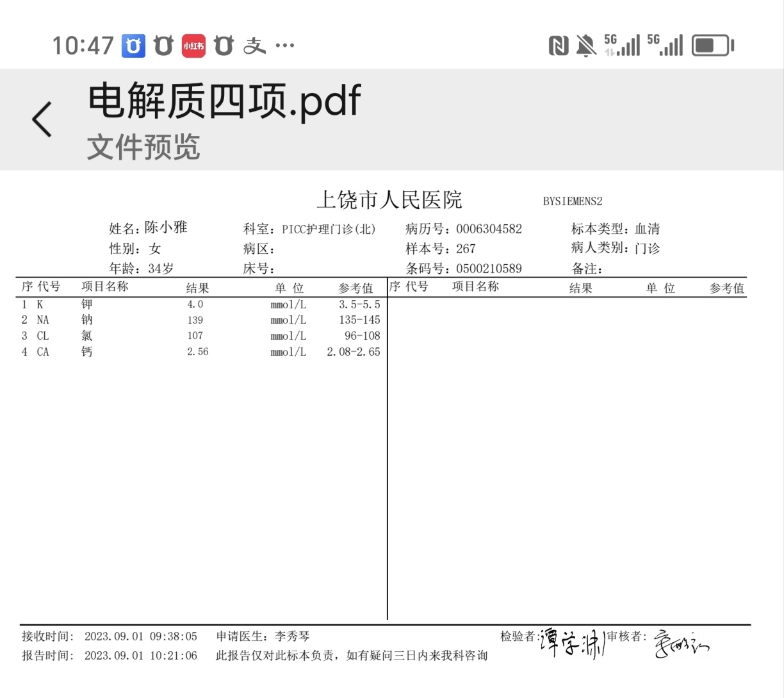
Task: Tap the code CL in row 3
Action: (43, 336)
